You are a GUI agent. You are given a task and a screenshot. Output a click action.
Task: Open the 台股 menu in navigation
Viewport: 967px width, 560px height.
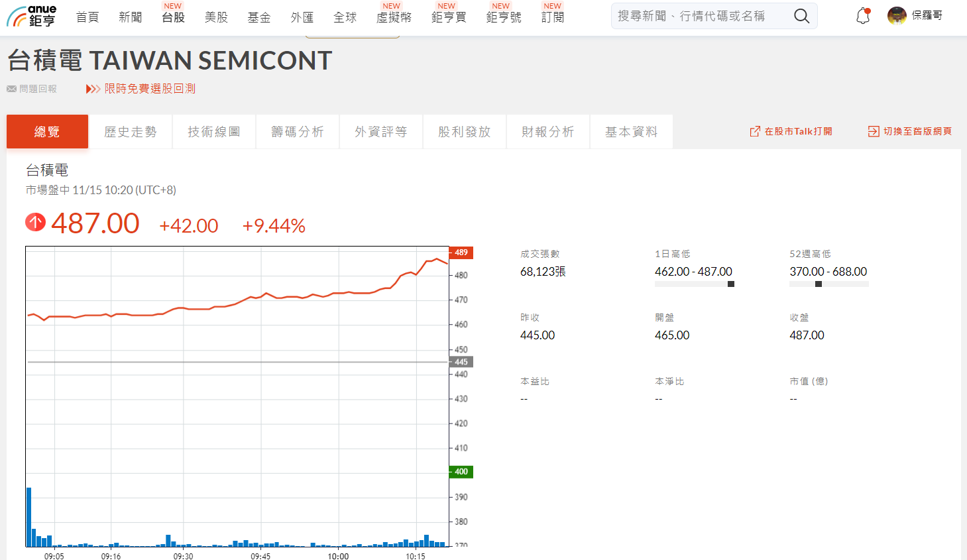(x=173, y=17)
